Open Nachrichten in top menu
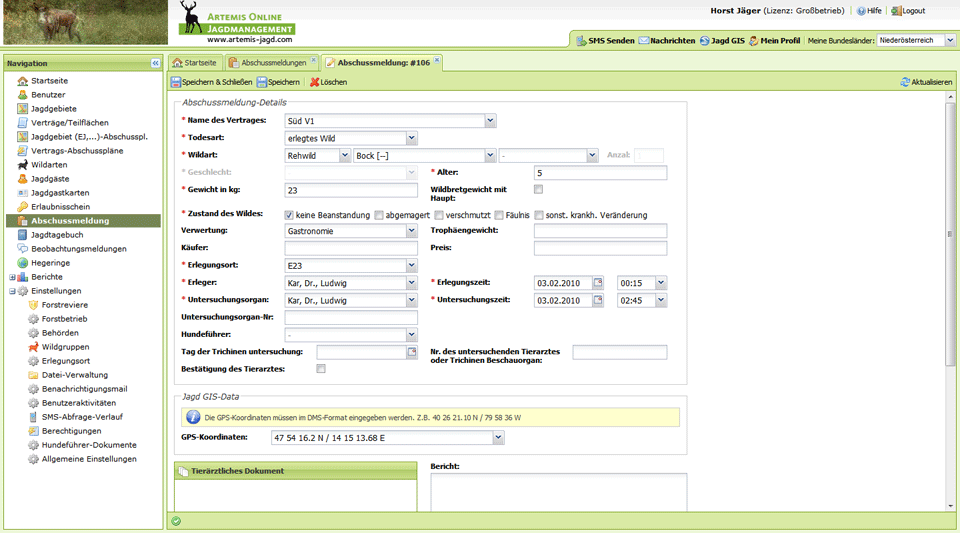 [667, 40]
